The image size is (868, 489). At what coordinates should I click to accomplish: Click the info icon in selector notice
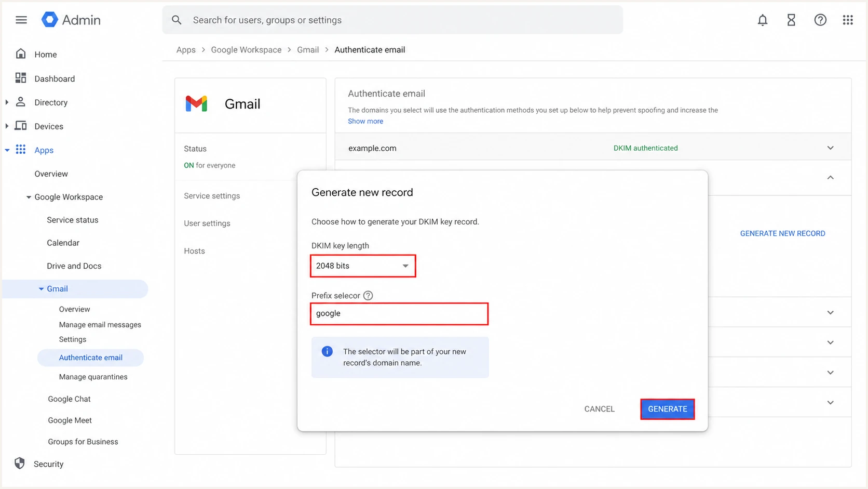[x=327, y=352]
